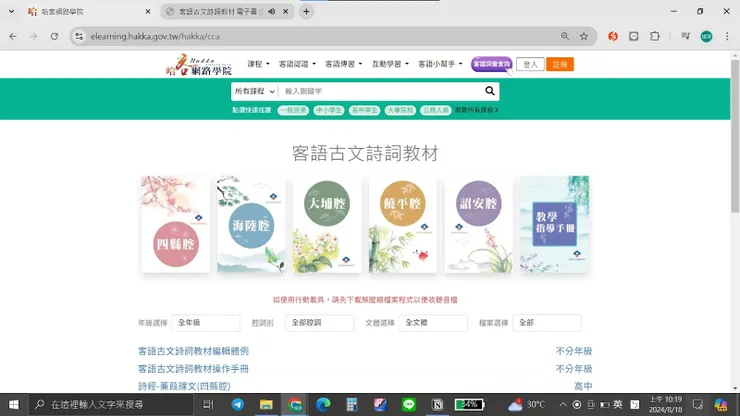Open the 四縣腔 book cover
The width and height of the screenshot is (740, 416).
[x=176, y=224]
